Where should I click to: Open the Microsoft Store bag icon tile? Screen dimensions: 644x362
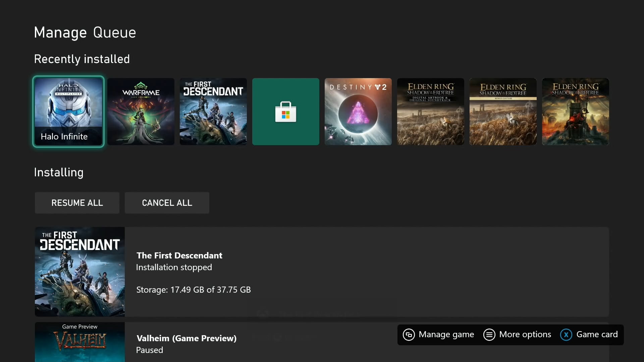click(x=286, y=112)
